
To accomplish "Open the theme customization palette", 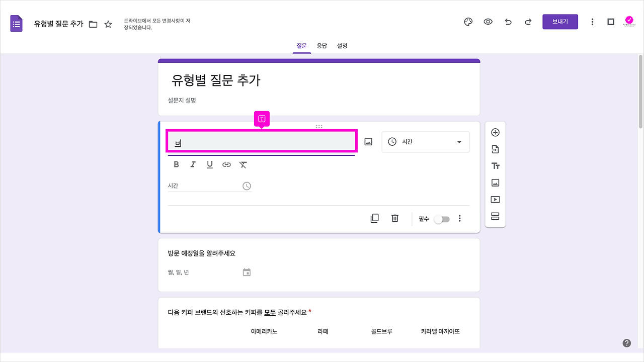I will [x=468, y=22].
